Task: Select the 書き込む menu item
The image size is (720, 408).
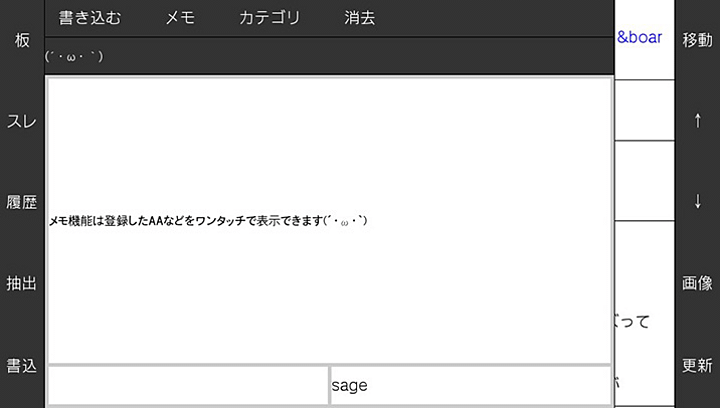Action: 90,18
